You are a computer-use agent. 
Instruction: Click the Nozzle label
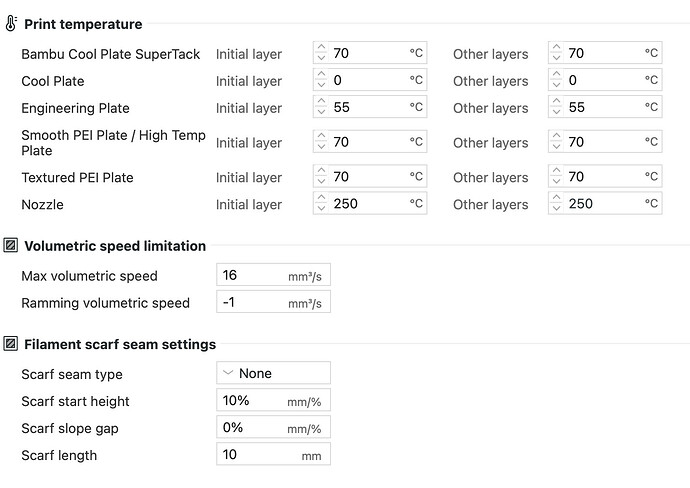(x=42, y=205)
